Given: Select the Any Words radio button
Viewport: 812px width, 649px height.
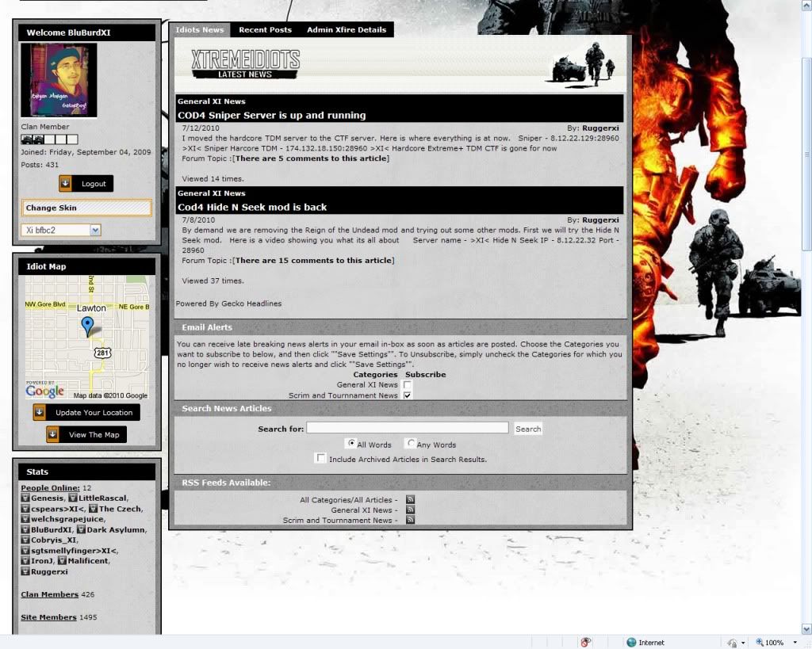Looking at the screenshot, I should point(410,444).
